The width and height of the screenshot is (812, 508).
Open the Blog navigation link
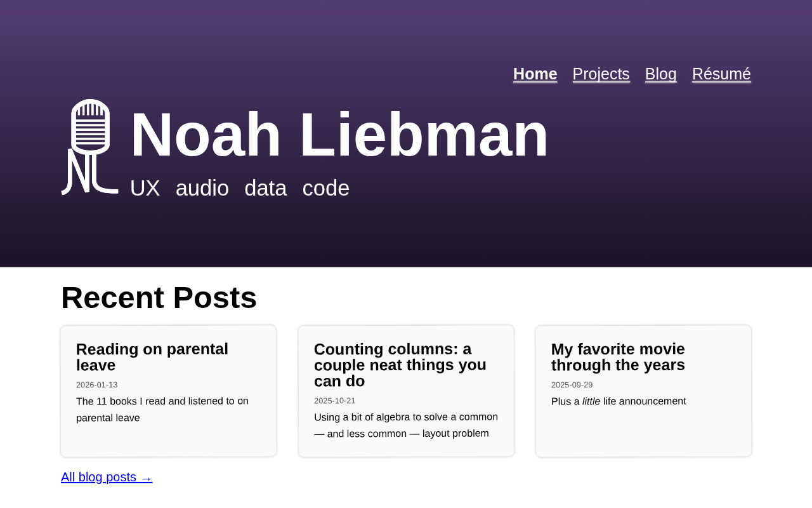[x=661, y=74]
